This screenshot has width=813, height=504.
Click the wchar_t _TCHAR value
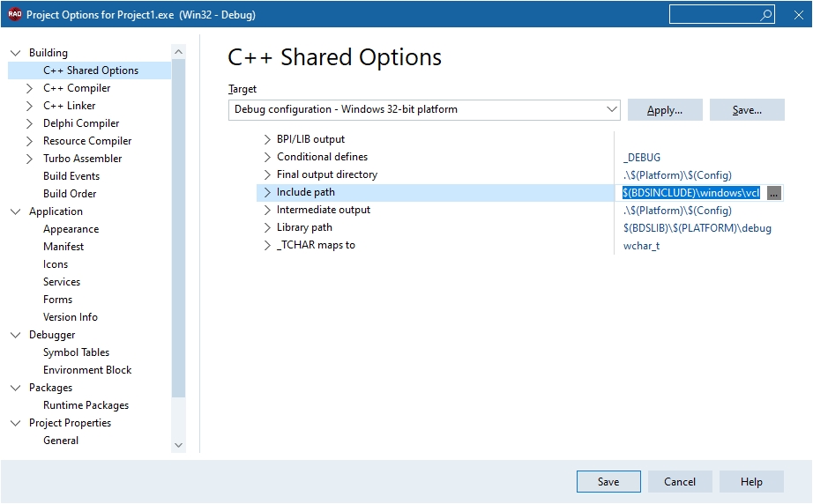point(641,246)
